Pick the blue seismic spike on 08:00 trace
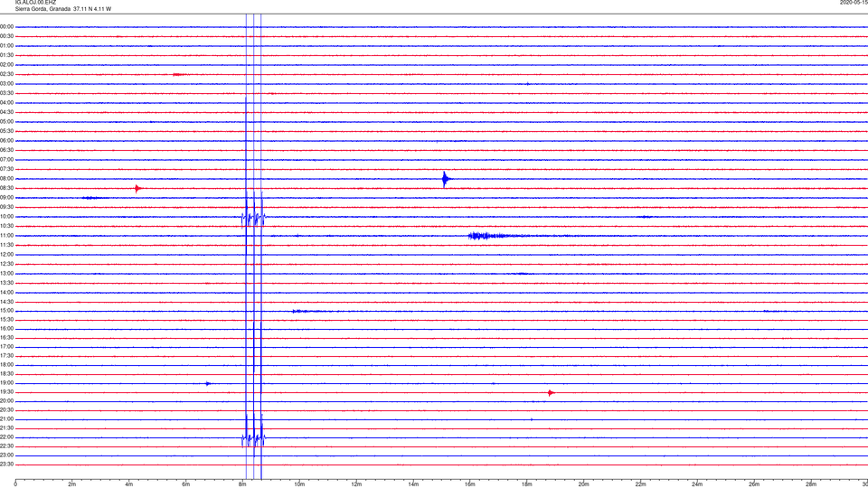The image size is (868, 488). [x=446, y=179]
